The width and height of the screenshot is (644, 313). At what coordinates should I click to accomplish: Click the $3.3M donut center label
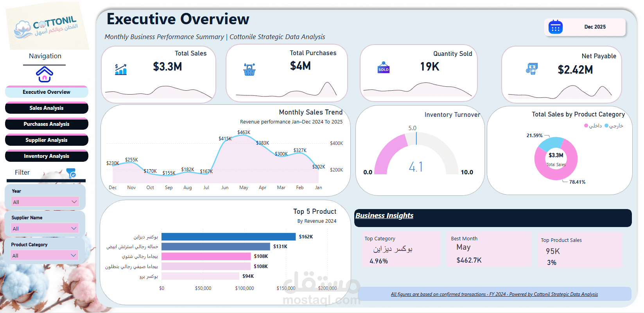(x=556, y=155)
